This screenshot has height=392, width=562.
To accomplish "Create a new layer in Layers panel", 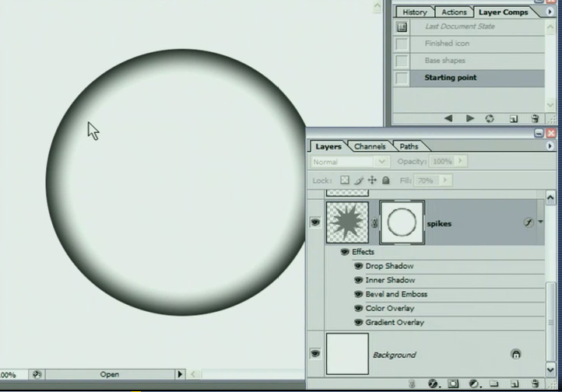I will click(514, 383).
